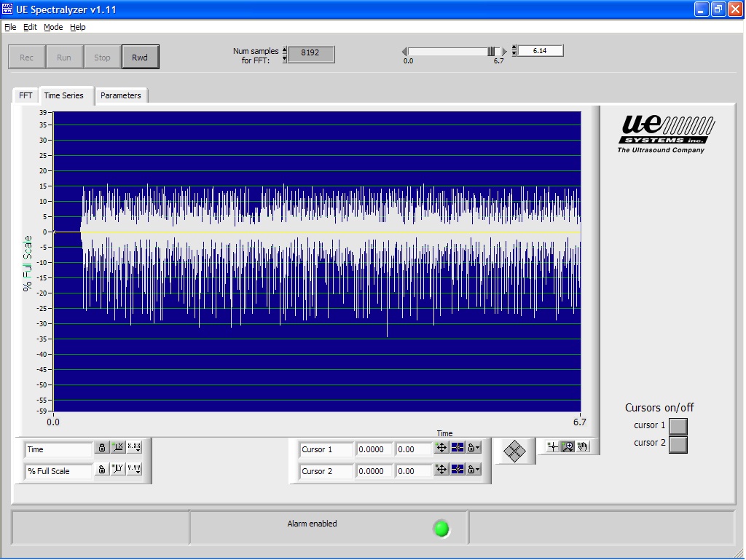Click Cursor 2 move-control crosshair icon
This screenshot has width=746, height=560.
pyautogui.click(x=441, y=470)
